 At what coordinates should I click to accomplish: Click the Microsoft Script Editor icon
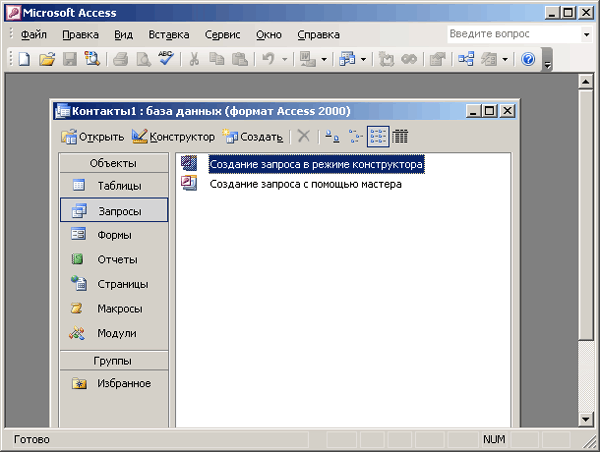pyautogui.click(x=409, y=59)
